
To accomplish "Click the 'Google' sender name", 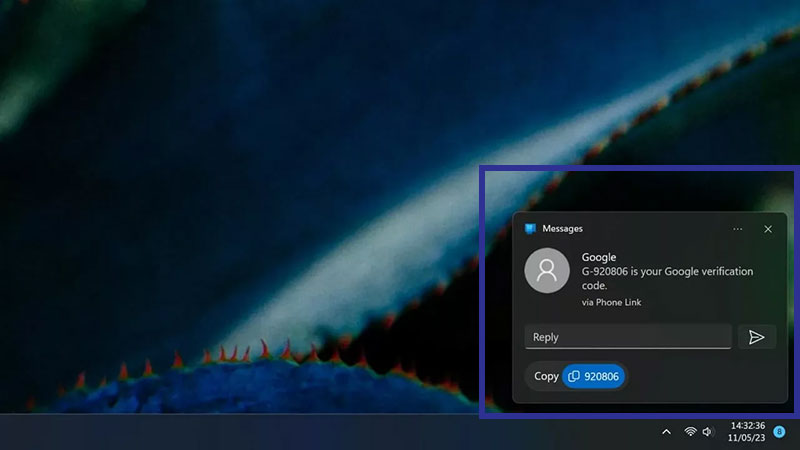I will tap(599, 257).
